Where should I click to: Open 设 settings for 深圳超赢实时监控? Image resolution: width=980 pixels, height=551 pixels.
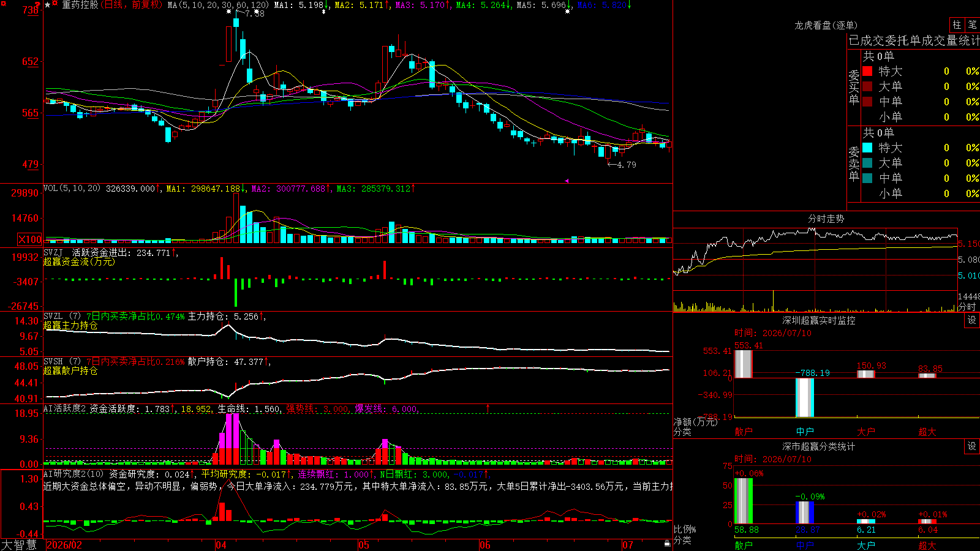click(972, 320)
